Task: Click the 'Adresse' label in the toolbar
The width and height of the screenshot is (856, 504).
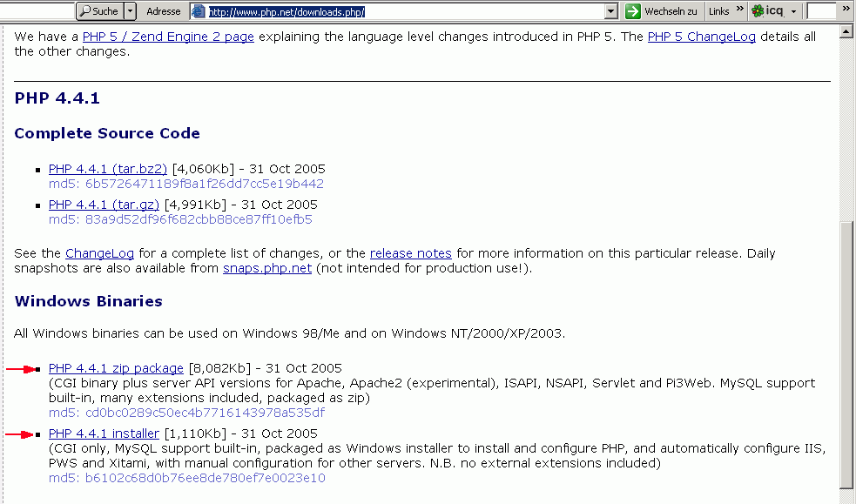Action: [163, 11]
